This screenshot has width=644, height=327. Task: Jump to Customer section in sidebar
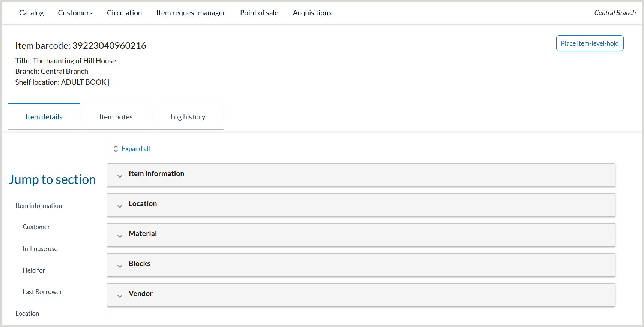(x=36, y=227)
